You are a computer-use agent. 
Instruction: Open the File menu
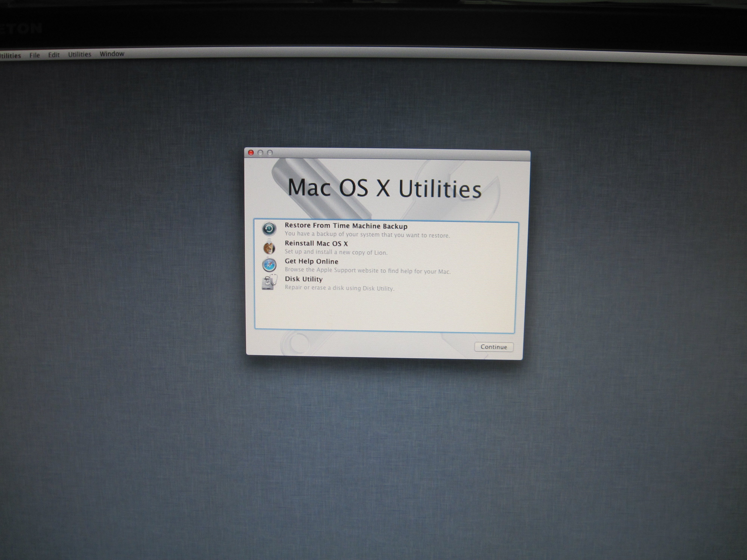coord(34,55)
